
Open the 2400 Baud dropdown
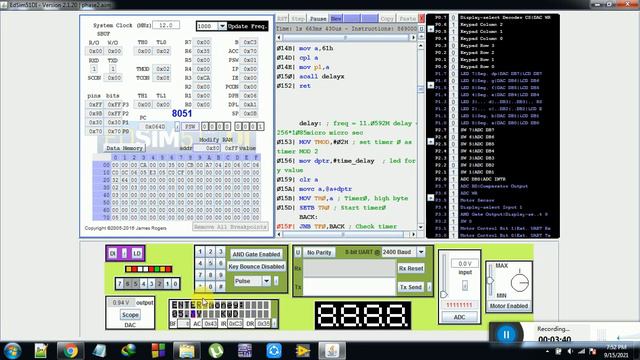pos(421,252)
